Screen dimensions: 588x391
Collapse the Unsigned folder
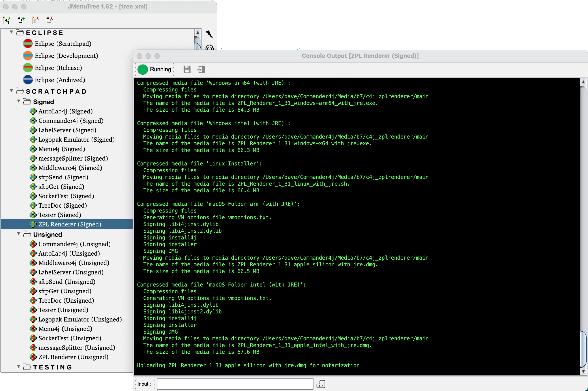(19, 234)
